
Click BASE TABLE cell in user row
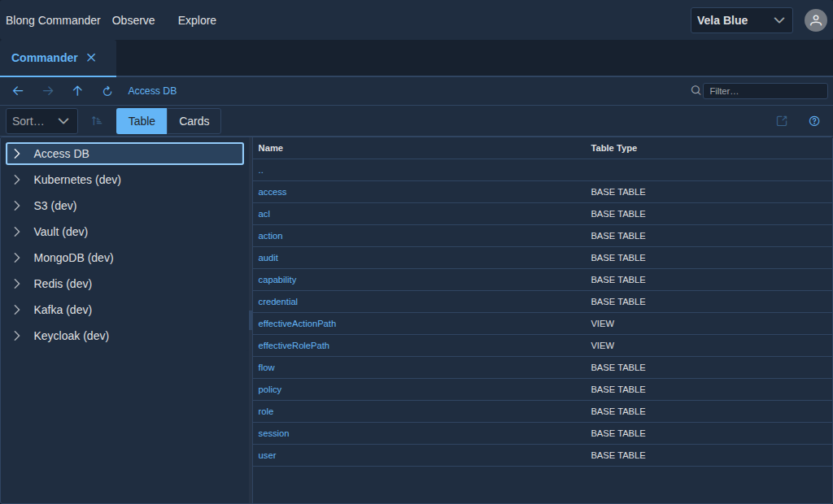click(x=618, y=455)
